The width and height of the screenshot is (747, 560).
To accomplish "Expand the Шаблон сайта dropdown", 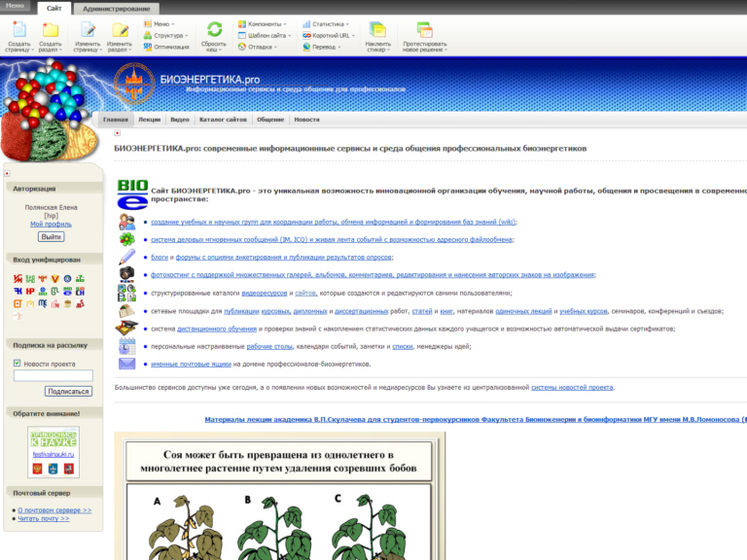I will pos(265,35).
